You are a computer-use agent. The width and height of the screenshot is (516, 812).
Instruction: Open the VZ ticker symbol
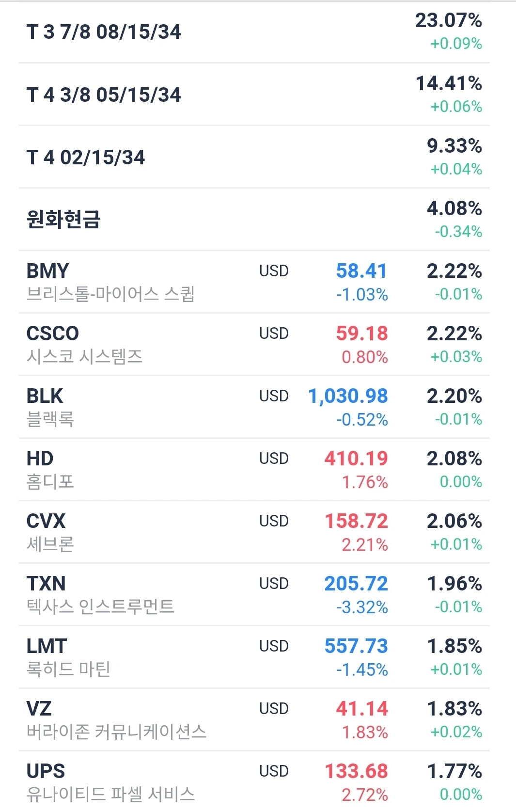point(39,709)
